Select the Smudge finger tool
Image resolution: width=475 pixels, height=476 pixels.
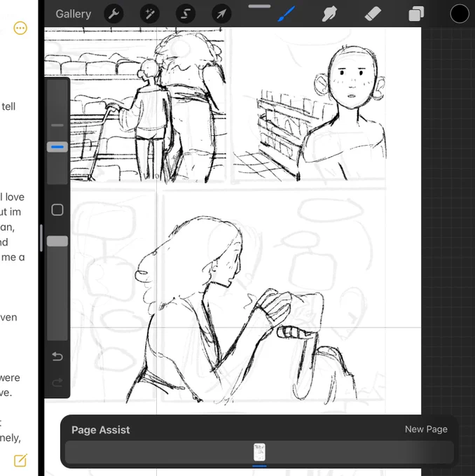pyautogui.click(x=329, y=14)
